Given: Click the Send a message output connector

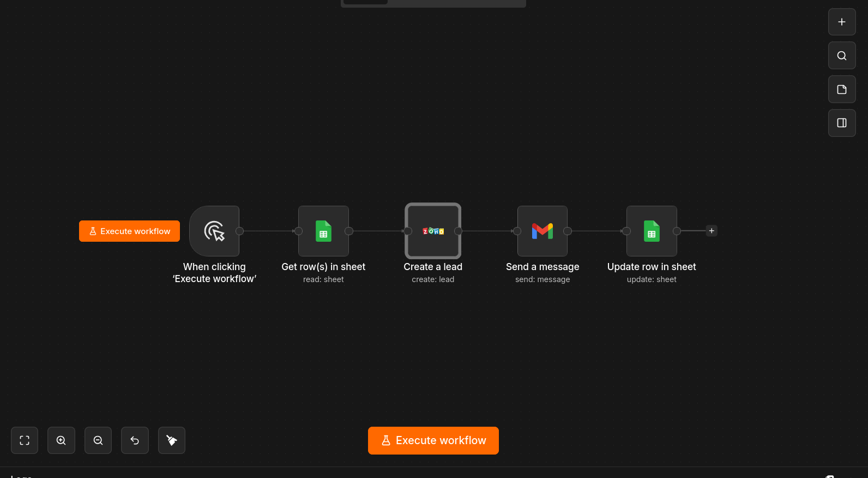Looking at the screenshot, I should tap(568, 231).
